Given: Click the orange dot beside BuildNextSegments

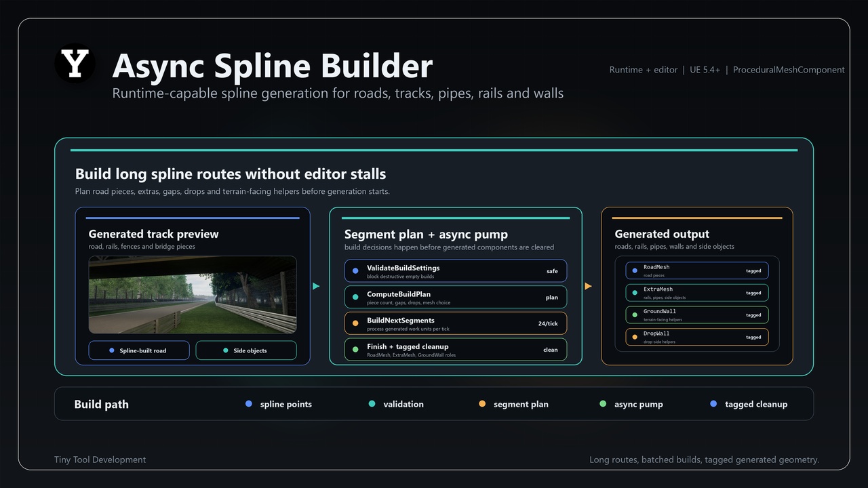Looking at the screenshot, I should click(x=355, y=323).
